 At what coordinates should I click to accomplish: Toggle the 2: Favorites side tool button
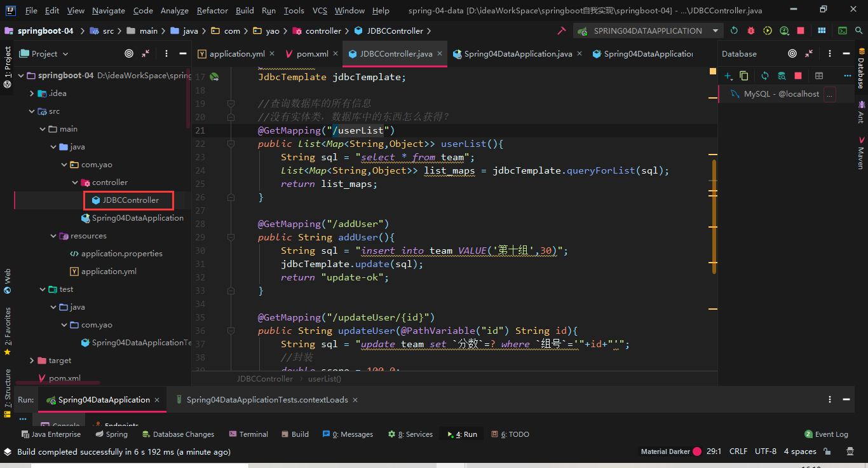[8, 331]
